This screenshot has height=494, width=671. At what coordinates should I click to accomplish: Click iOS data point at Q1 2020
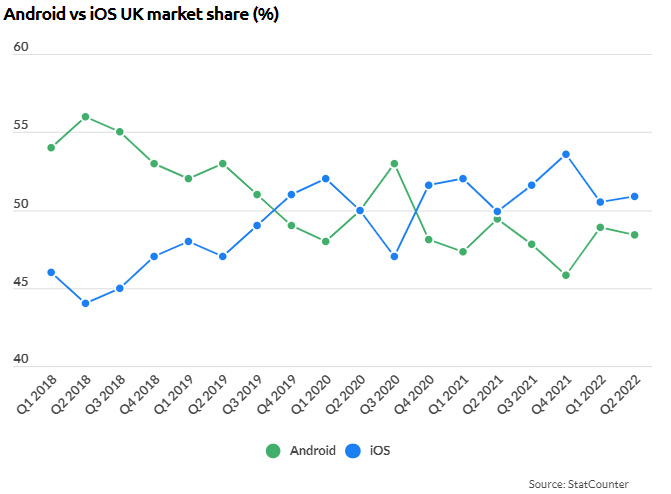pyautogui.click(x=326, y=179)
